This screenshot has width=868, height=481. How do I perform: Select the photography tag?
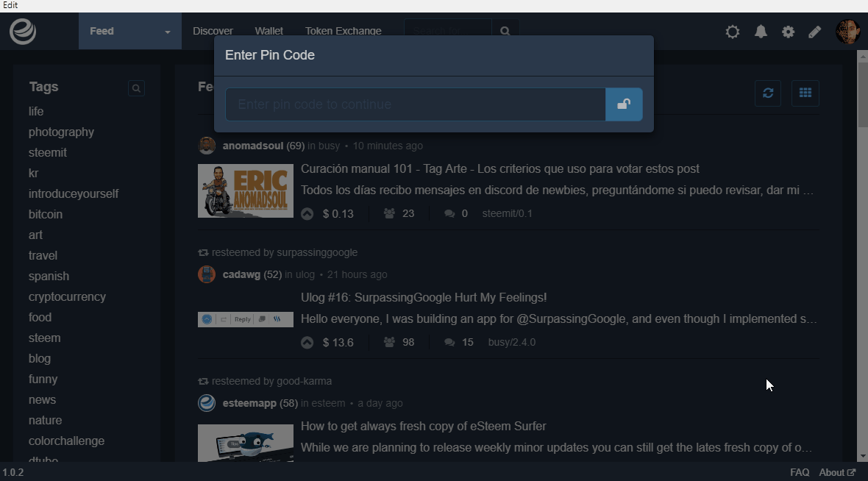(x=62, y=132)
